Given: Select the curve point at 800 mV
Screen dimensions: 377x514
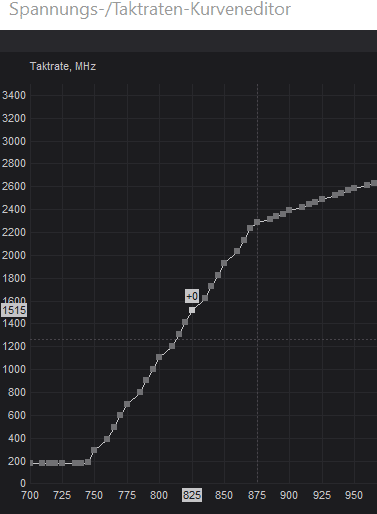Looking at the screenshot, I should 159,357.
